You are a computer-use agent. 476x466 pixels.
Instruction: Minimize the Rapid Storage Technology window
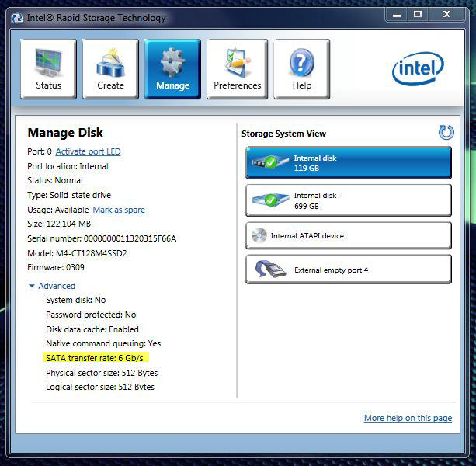(397, 15)
